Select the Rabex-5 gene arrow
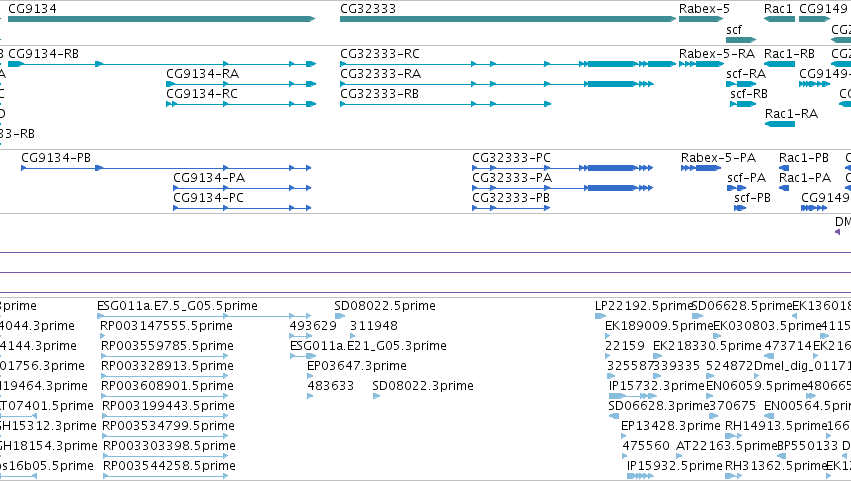Image resolution: width=851 pixels, height=481 pixels. click(701, 19)
